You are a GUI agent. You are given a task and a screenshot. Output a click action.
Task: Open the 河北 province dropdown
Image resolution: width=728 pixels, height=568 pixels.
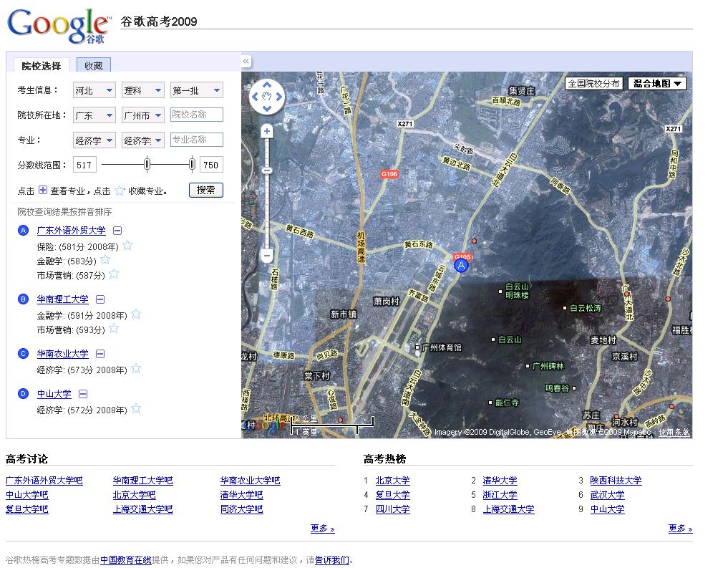[94, 90]
